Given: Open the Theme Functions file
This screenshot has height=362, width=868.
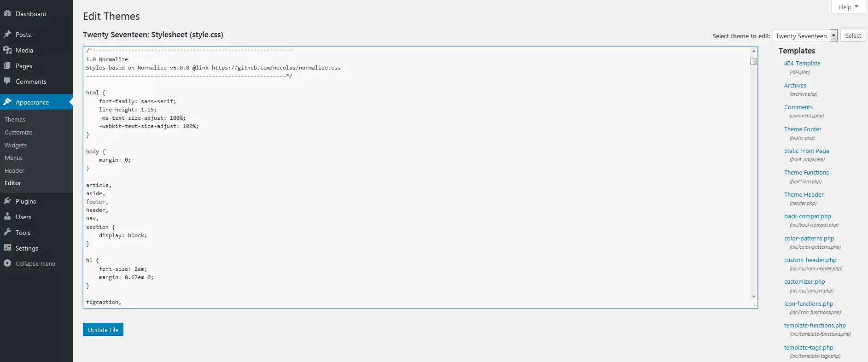Looking at the screenshot, I should click(x=806, y=173).
